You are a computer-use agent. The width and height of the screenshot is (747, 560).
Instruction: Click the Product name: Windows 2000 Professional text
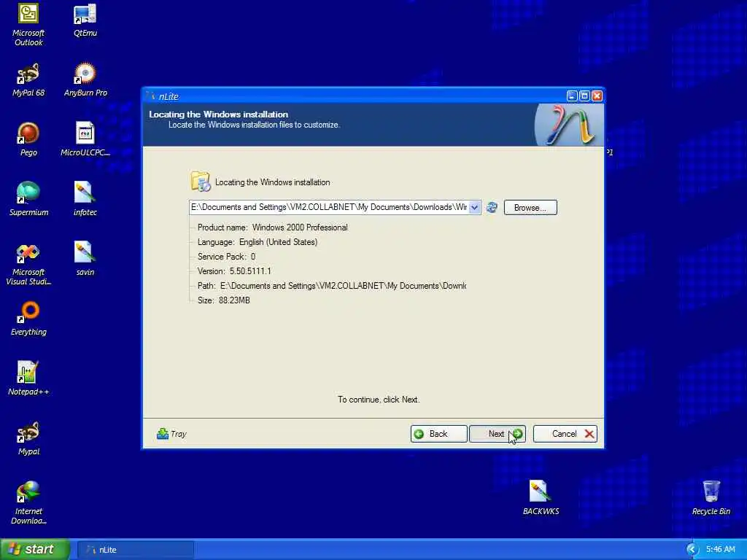point(273,227)
